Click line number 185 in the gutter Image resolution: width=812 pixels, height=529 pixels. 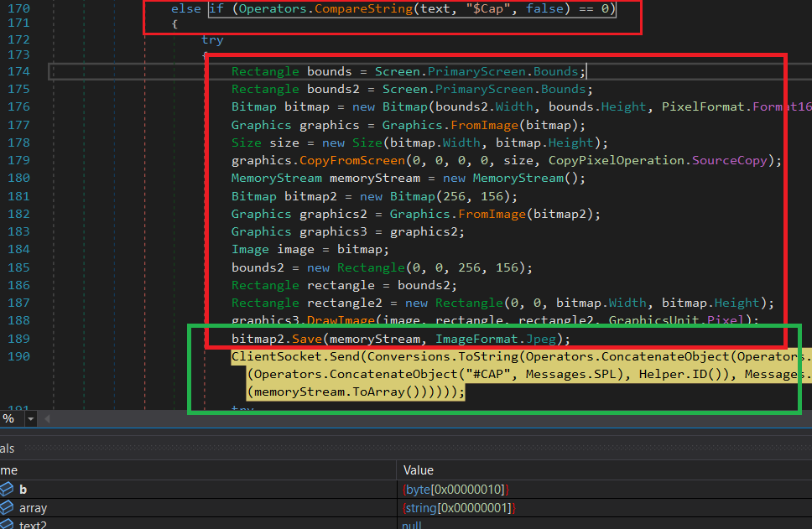pyautogui.click(x=18, y=267)
